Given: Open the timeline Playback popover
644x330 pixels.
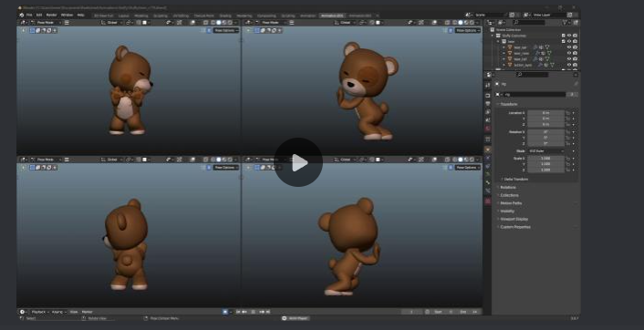Looking at the screenshot, I should [39, 312].
